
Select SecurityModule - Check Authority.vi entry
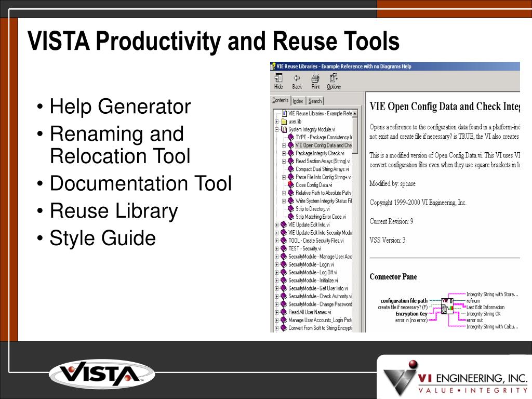tap(320, 296)
